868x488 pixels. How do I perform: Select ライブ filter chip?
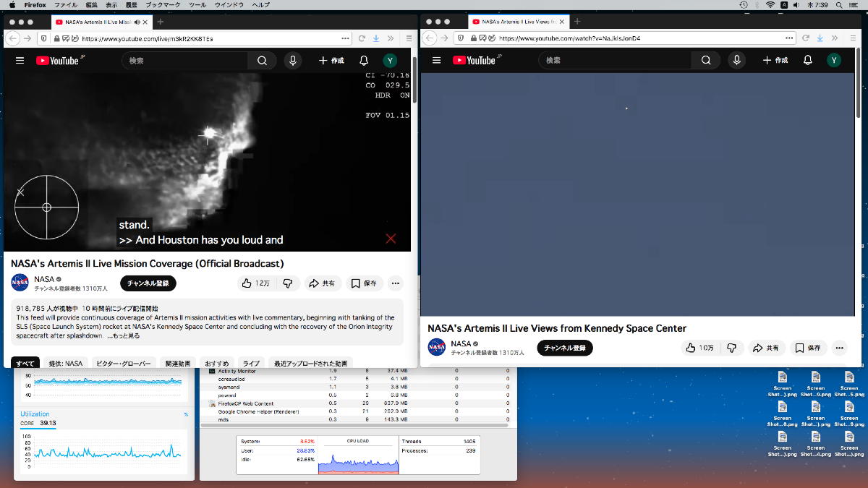click(x=251, y=364)
